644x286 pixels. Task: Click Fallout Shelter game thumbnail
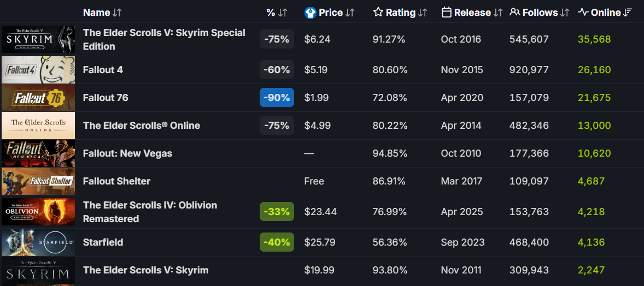38,181
